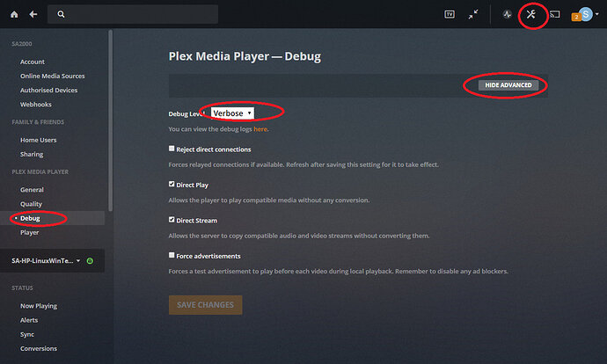The image size is (607, 364).
Task: Click the 'Direct Stream' label text
Action: [197, 221]
